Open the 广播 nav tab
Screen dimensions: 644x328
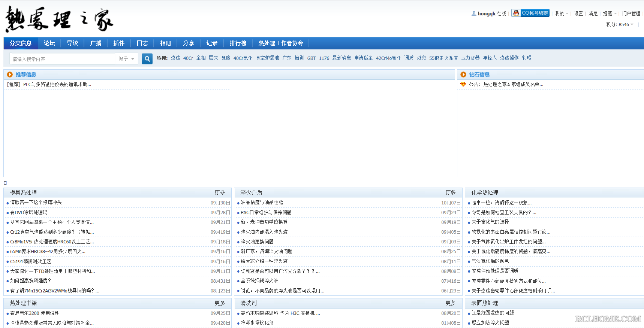click(96, 43)
